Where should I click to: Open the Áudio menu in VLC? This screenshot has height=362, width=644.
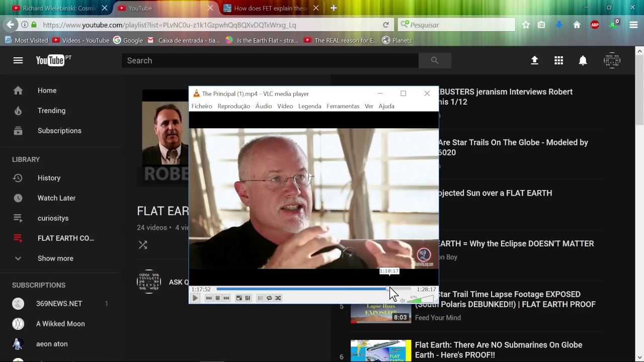coord(264,106)
